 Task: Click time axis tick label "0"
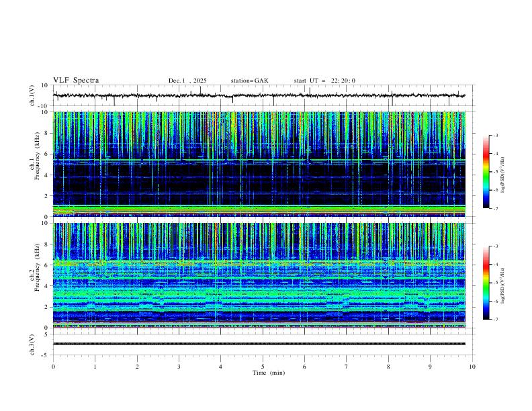click(x=53, y=367)
